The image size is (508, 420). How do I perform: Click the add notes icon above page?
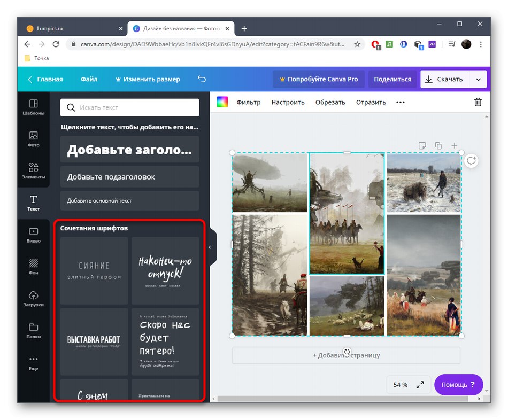pyautogui.click(x=422, y=146)
